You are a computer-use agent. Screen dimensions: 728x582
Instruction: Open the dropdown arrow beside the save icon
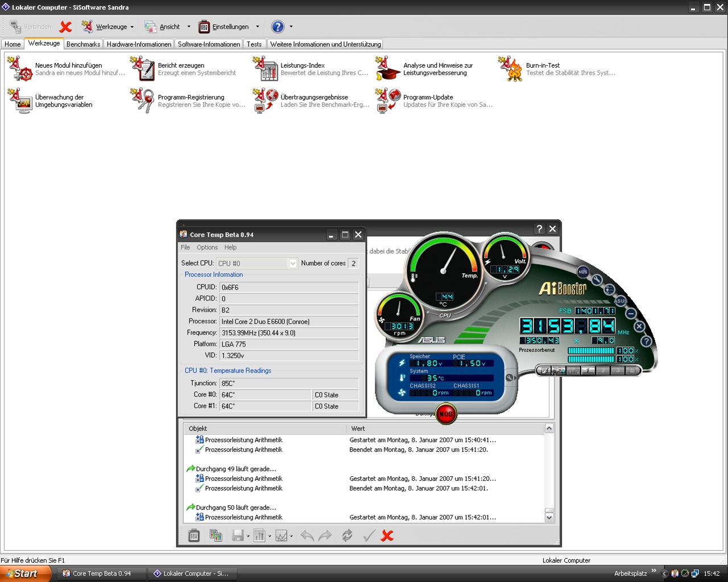pos(248,536)
